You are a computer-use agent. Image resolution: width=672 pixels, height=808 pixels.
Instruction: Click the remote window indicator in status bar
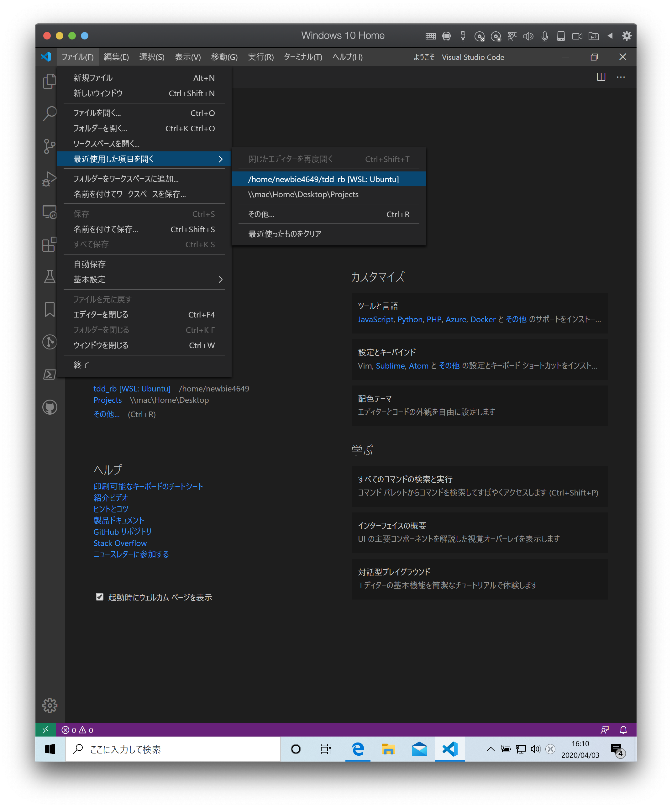(x=45, y=730)
